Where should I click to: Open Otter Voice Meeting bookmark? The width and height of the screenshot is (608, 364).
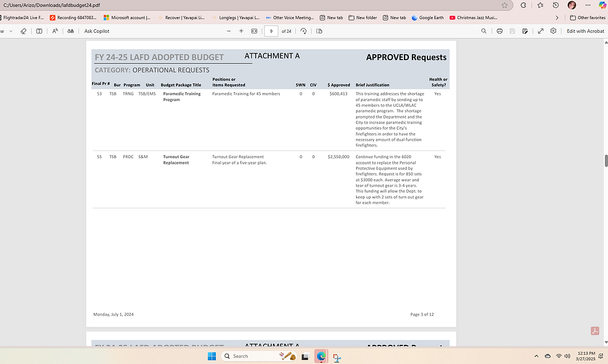point(290,17)
